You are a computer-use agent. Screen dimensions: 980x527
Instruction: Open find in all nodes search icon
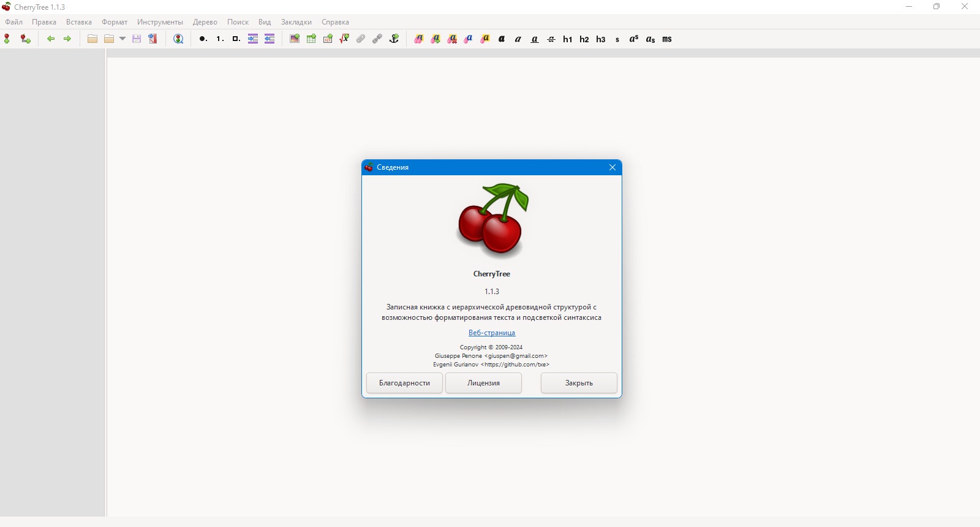coord(179,39)
